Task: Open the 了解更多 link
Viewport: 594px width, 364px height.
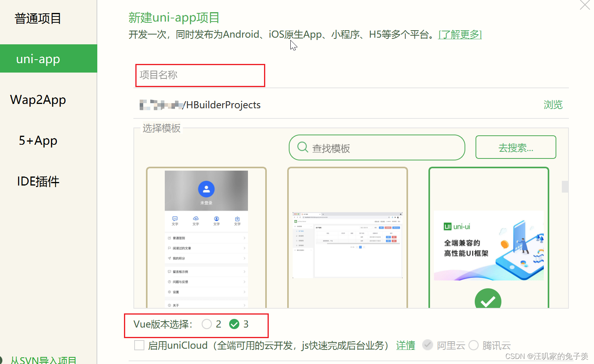Action: click(460, 35)
